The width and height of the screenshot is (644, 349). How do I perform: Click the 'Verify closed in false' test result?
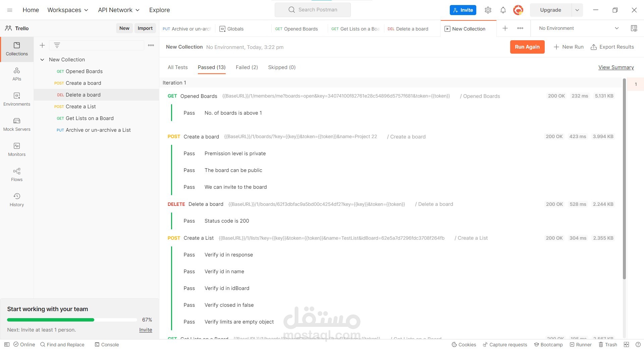coord(229,305)
